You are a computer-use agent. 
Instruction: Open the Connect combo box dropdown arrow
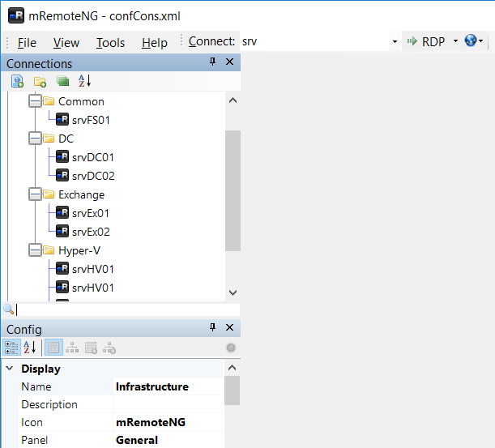(x=395, y=41)
